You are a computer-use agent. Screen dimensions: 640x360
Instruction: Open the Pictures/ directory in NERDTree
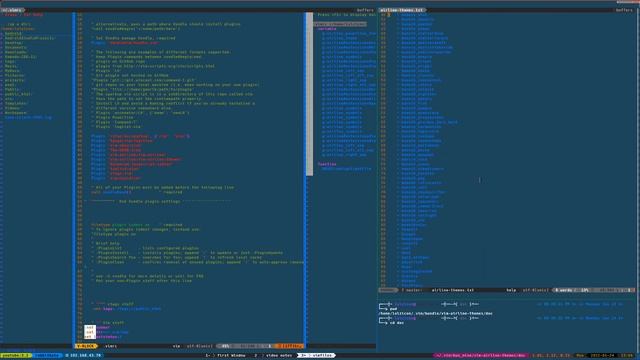(x=15, y=76)
